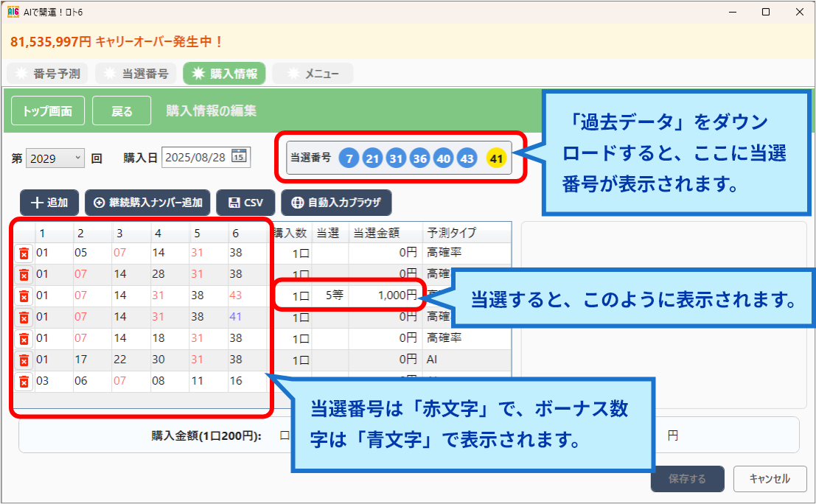Go to トップ画面
Image resolution: width=816 pixels, height=504 pixels.
pyautogui.click(x=47, y=110)
